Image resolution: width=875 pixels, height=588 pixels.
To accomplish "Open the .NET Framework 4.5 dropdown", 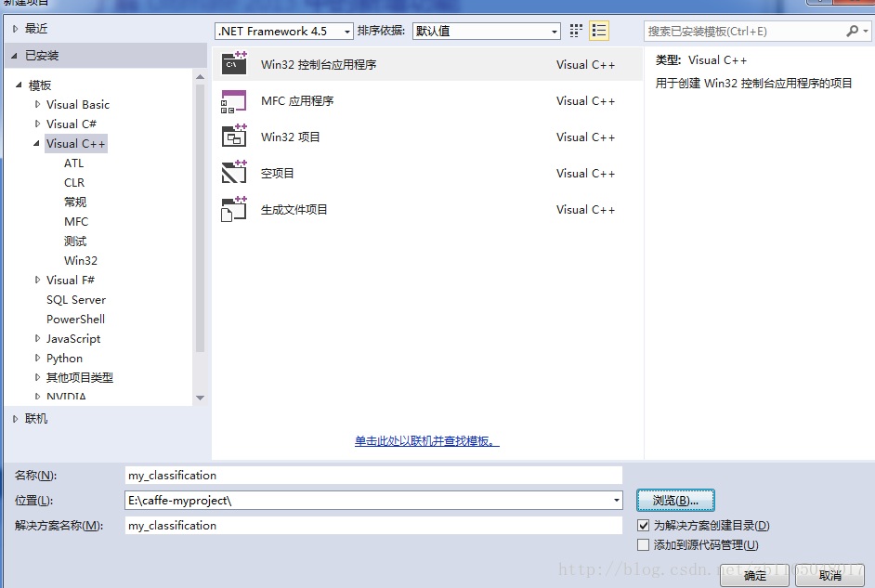I will (x=284, y=32).
